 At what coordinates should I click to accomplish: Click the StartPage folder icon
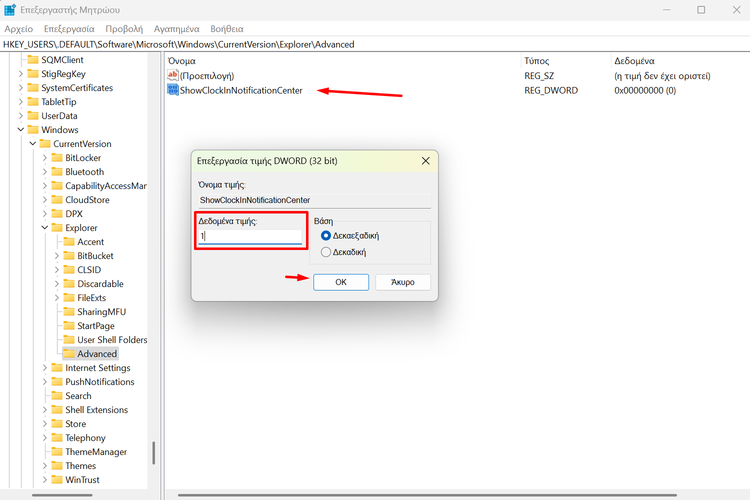tap(69, 325)
